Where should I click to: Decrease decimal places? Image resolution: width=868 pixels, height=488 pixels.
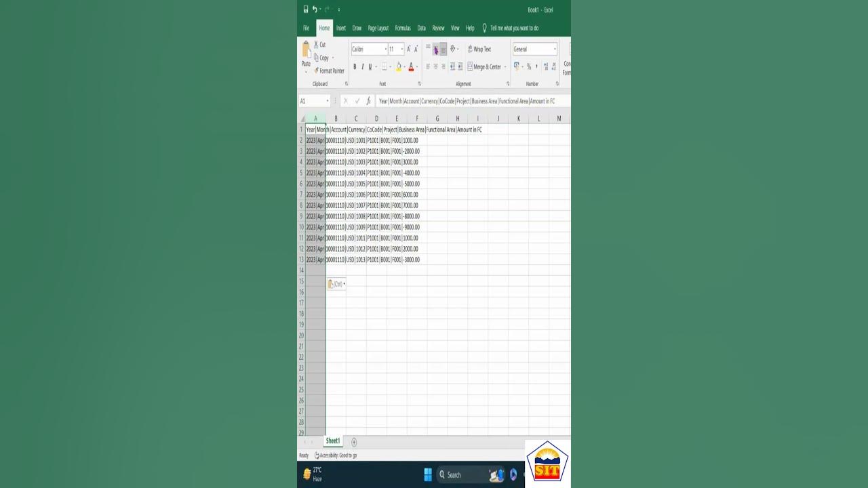(x=554, y=66)
